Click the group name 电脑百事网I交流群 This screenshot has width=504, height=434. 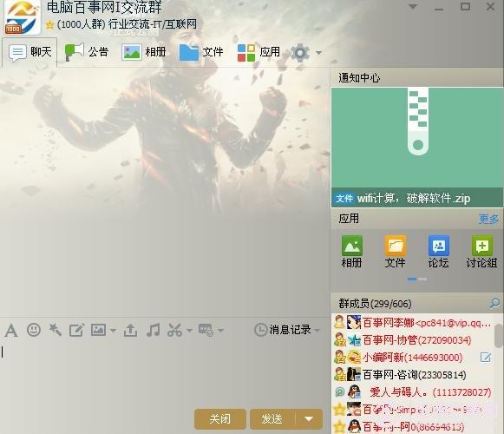pyautogui.click(x=104, y=8)
